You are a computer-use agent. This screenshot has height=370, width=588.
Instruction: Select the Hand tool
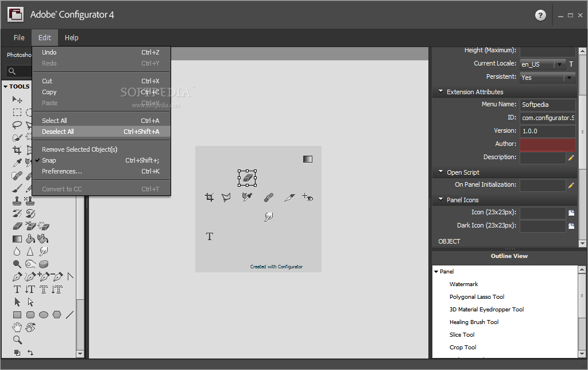(x=17, y=327)
